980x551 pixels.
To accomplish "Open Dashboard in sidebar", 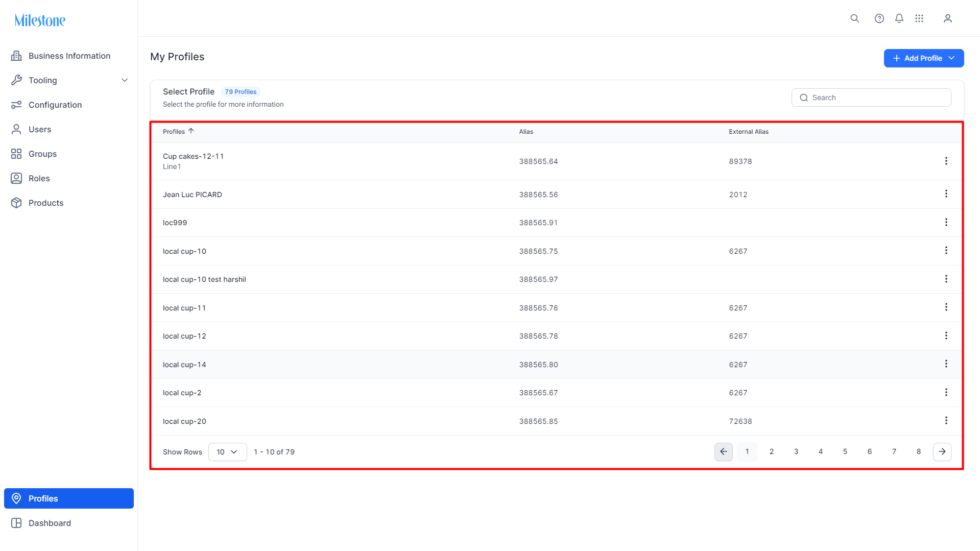I will 69,523.
